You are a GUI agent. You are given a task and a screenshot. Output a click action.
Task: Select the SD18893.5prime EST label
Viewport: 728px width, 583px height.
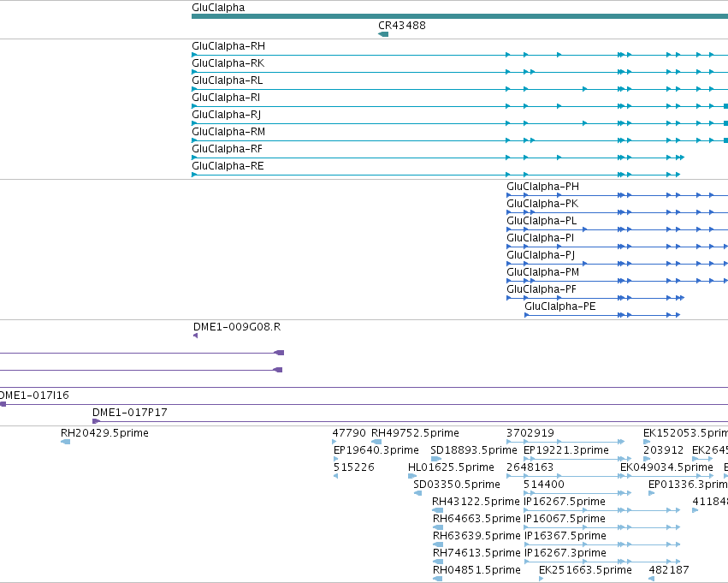tap(474, 450)
